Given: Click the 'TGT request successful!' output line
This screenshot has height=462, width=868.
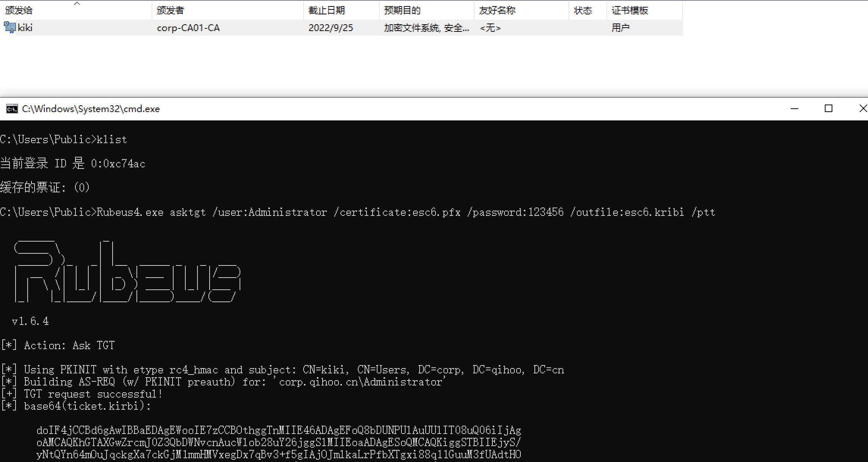Looking at the screenshot, I should (x=93, y=394).
